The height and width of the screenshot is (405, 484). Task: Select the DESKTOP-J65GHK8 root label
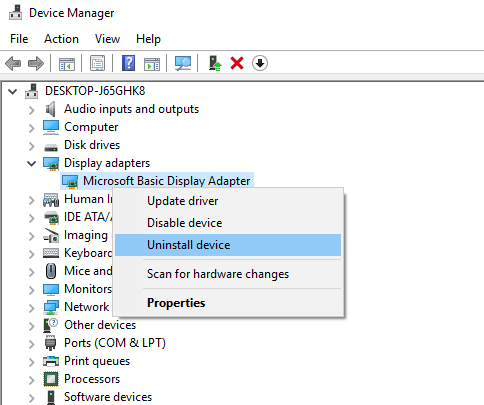95,91
